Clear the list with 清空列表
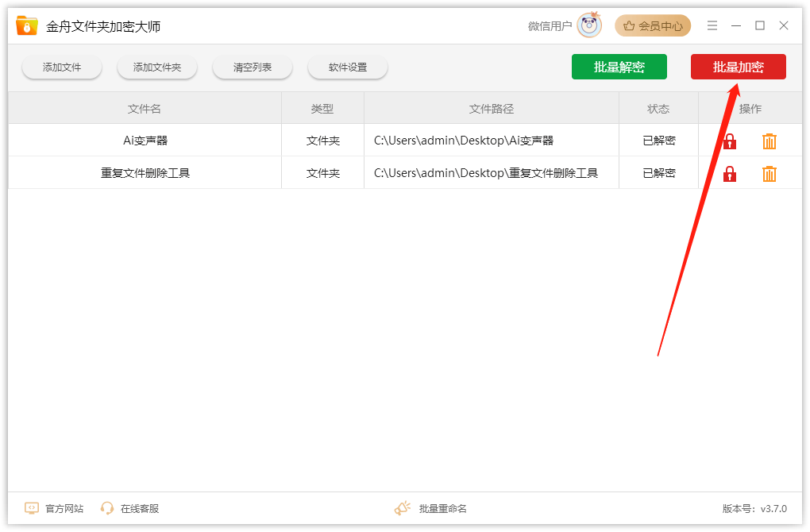Viewport: 810px width, 532px height. (x=253, y=67)
